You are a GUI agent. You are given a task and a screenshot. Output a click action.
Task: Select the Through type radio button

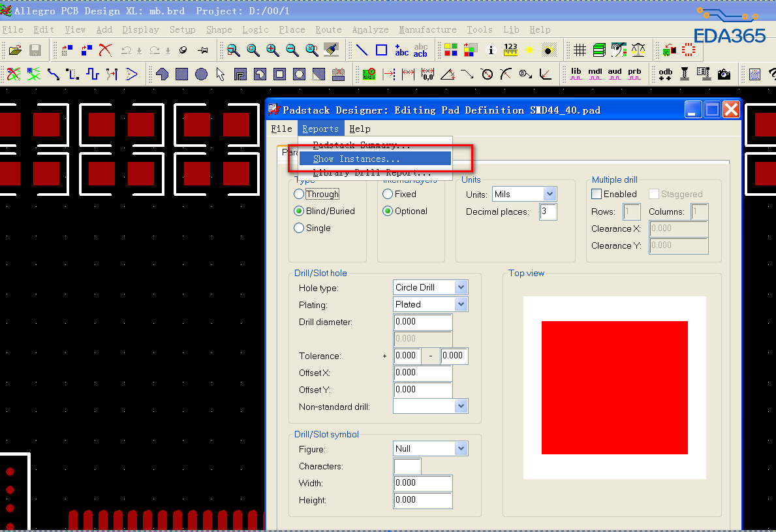pos(300,194)
